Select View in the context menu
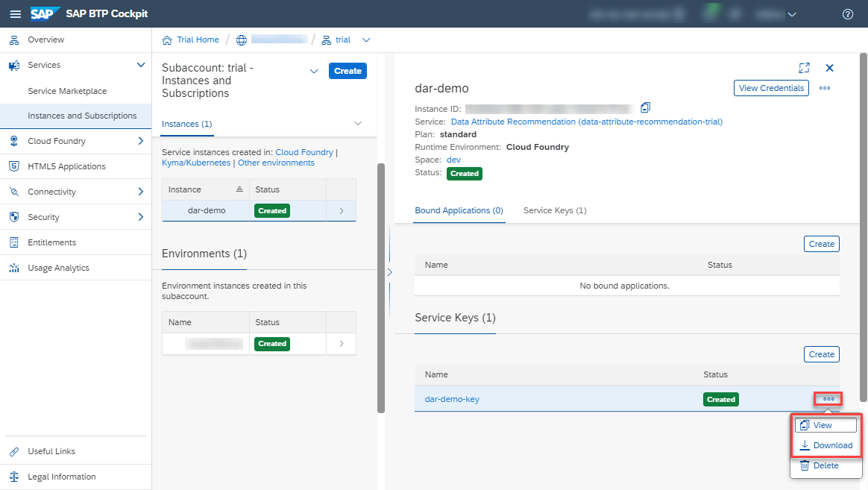This screenshot has width=868, height=490. (825, 425)
